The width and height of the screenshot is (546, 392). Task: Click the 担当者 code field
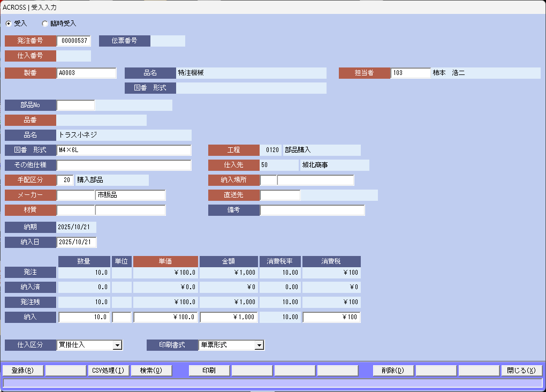tap(410, 73)
